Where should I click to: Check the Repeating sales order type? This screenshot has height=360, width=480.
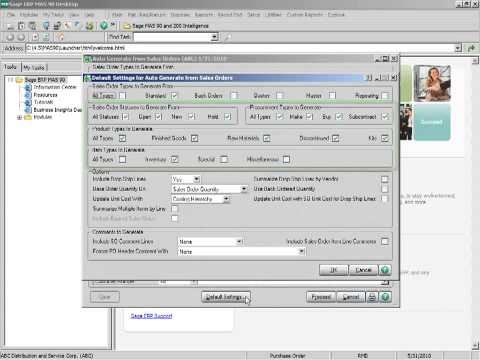point(385,96)
